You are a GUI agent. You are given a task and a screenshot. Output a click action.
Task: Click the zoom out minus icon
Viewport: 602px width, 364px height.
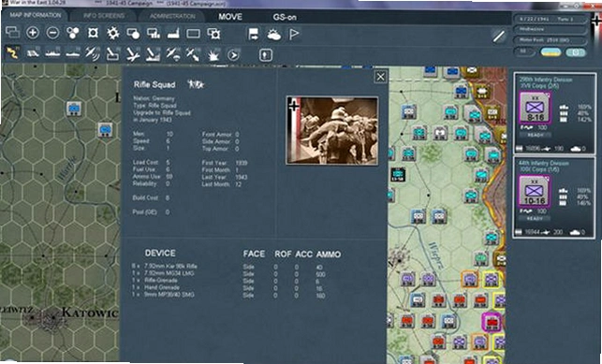pyautogui.click(x=52, y=33)
